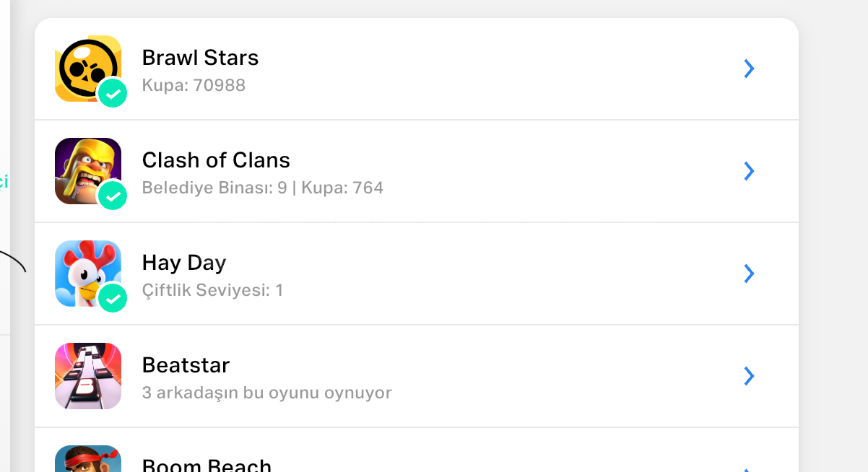Click green checkmark badge on Clash of Clans
The image size is (868, 472).
pyautogui.click(x=113, y=196)
